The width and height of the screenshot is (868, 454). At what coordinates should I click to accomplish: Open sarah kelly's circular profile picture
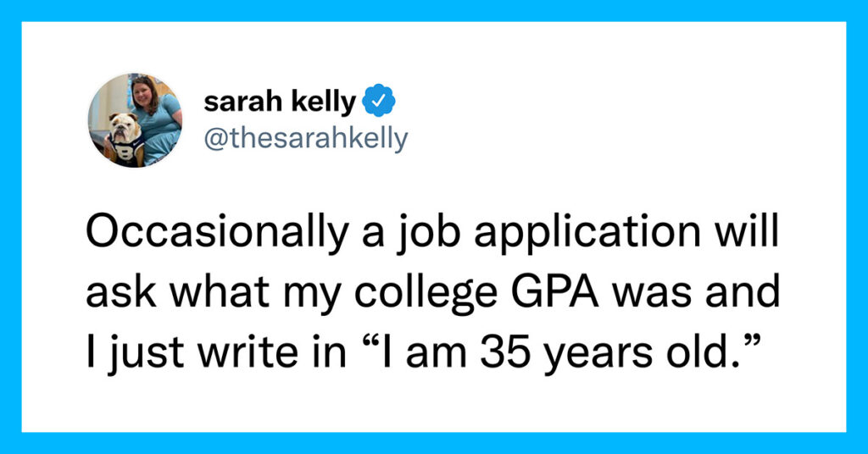pyautogui.click(x=135, y=120)
